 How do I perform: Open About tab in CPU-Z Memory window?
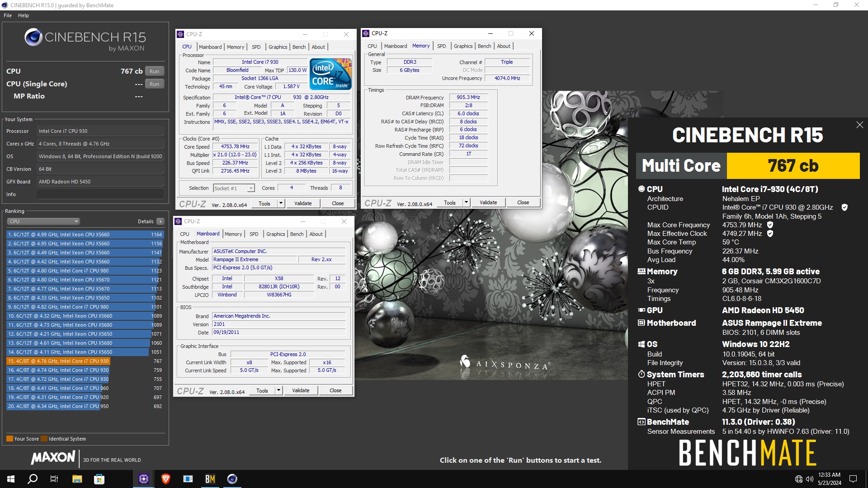(504, 46)
